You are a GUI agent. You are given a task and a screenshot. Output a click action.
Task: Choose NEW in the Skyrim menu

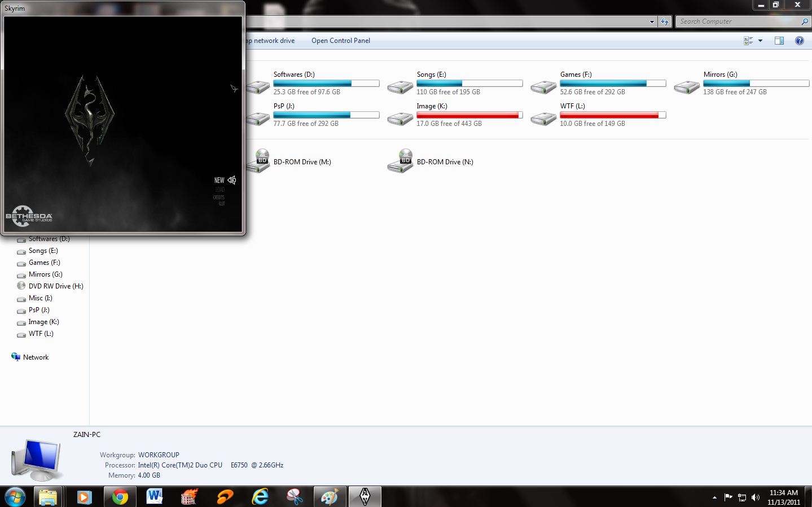(x=220, y=180)
